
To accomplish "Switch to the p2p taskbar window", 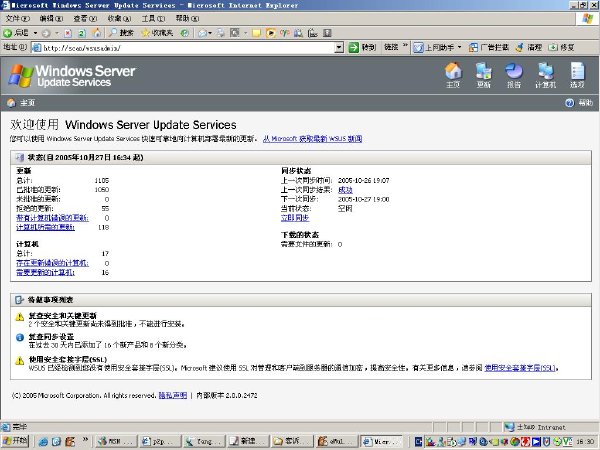I will [x=159, y=441].
